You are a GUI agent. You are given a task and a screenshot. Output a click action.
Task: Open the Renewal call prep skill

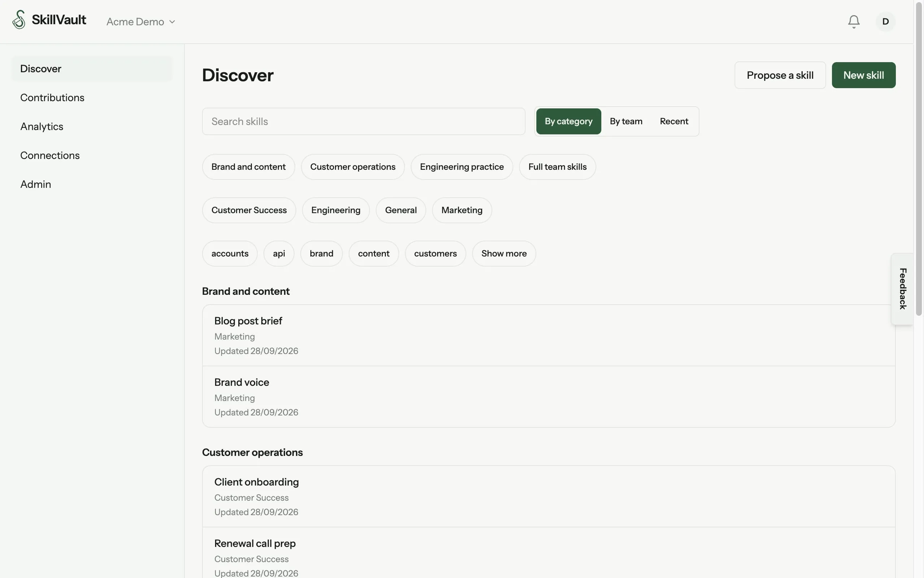pos(549,553)
